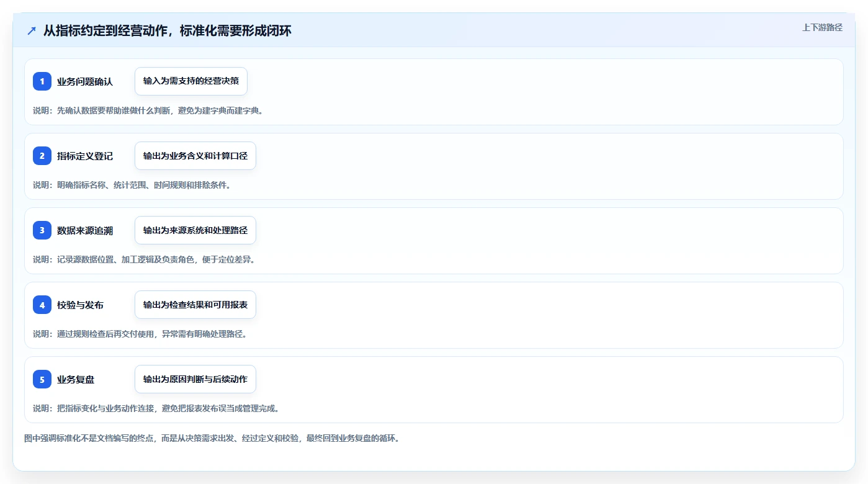Screen dimensions: 868x484
Task: Click the description starting 通过规则检查后再交付使用
Action: click(x=140, y=334)
